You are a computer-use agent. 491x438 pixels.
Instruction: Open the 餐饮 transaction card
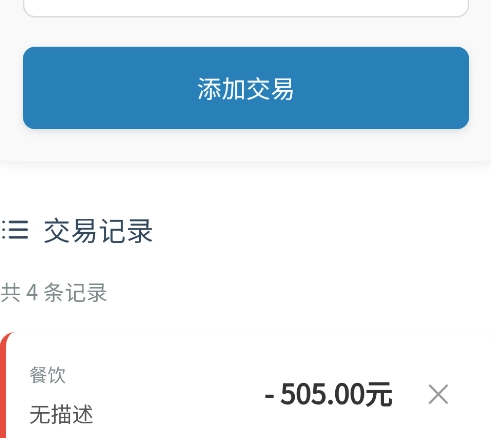point(245,385)
